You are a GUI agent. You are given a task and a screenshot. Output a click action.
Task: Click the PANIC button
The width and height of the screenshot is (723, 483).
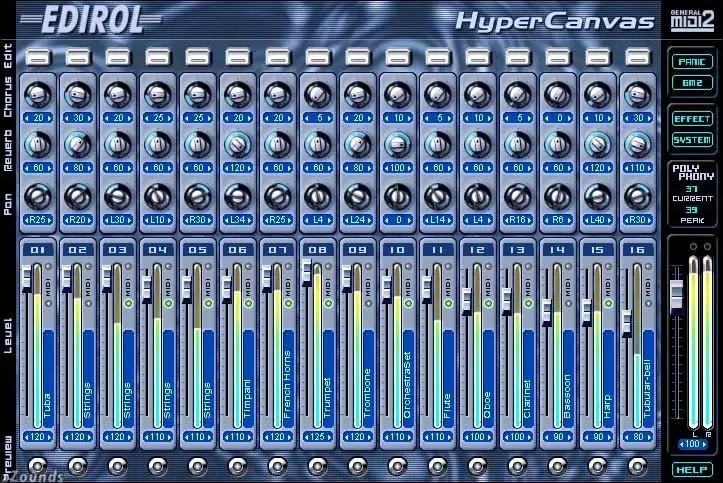(692, 62)
